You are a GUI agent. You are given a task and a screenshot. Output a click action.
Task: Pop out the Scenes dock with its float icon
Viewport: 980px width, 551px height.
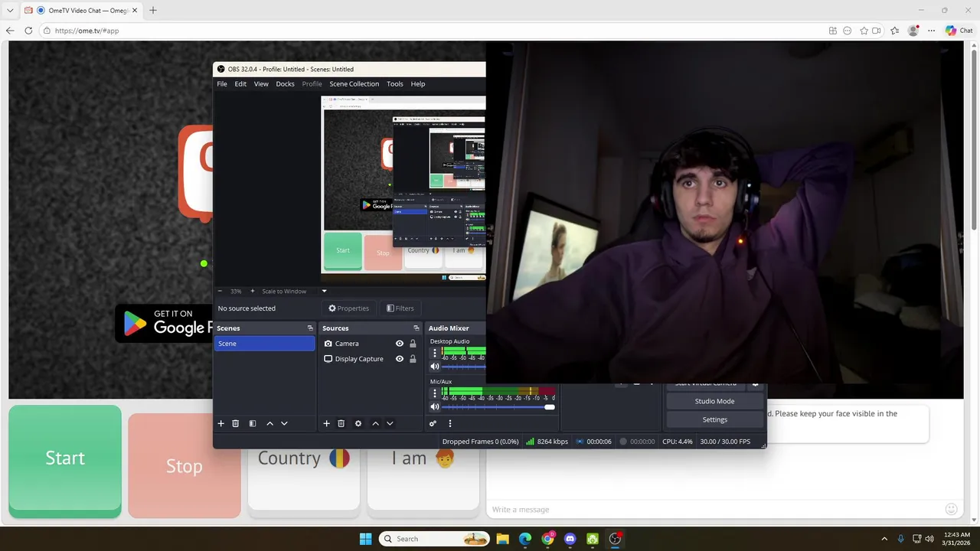click(x=310, y=328)
